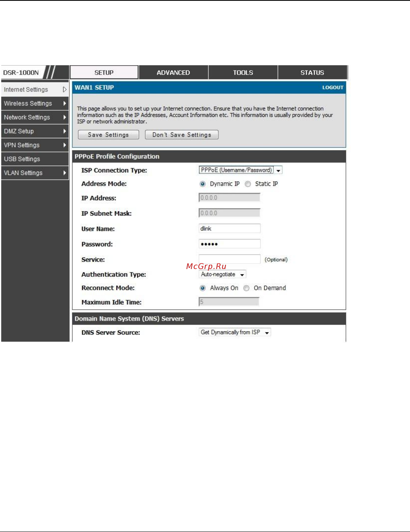Open VLAN Settings menu item
This screenshot has width=410, height=532.
point(35,173)
